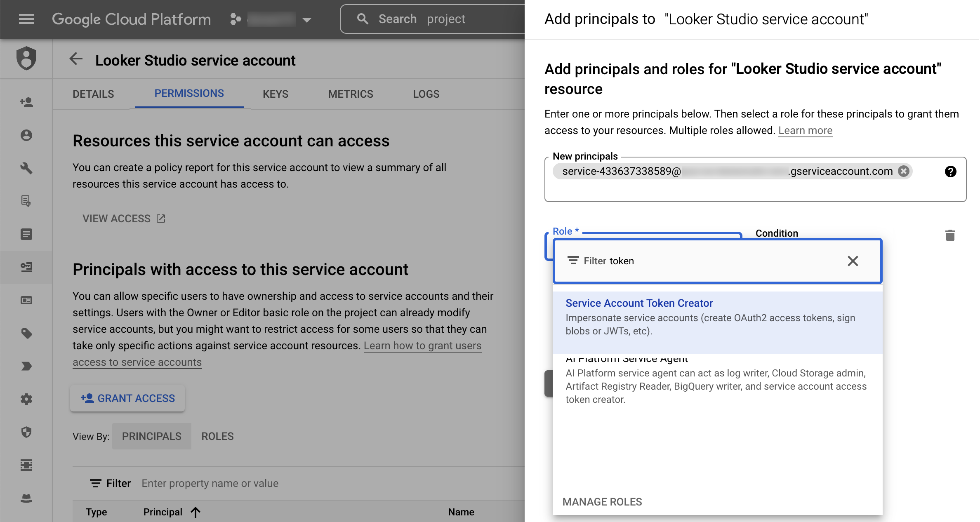This screenshot has height=522, width=980.
Task: Click the settings gear icon in sidebar
Action: 26,399
